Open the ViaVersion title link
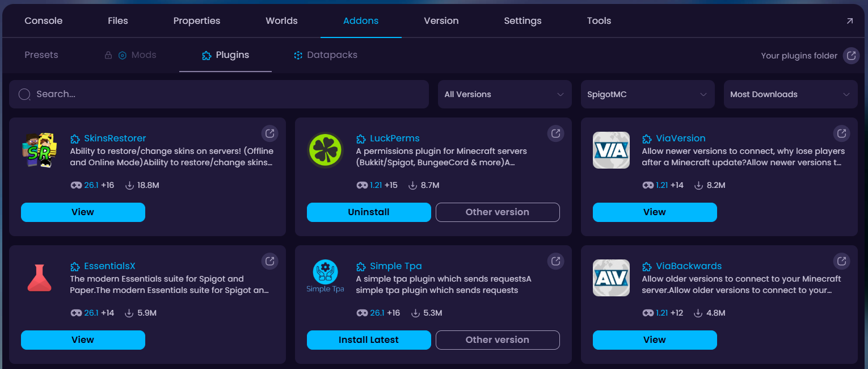Viewport: 868px width, 369px height. [681, 139]
